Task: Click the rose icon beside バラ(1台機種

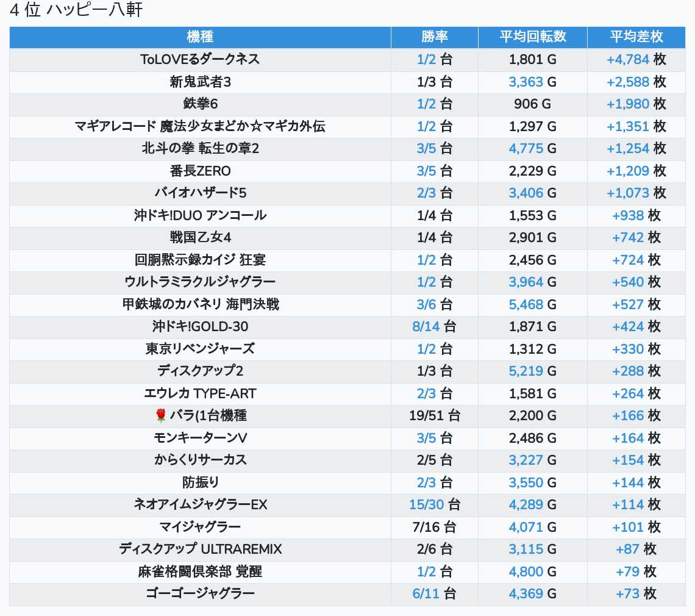Action: (161, 416)
